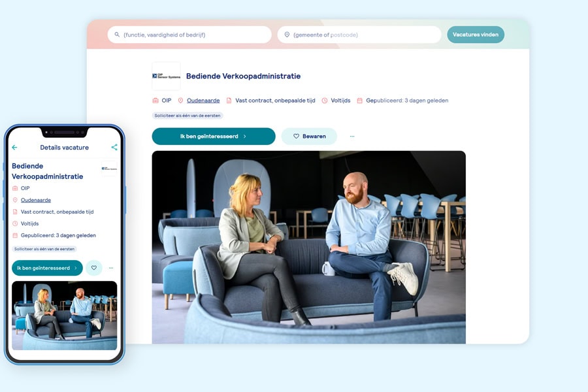This screenshot has height=392, width=588.
Task: Click the Vacatures vinden button
Action: pos(476,35)
